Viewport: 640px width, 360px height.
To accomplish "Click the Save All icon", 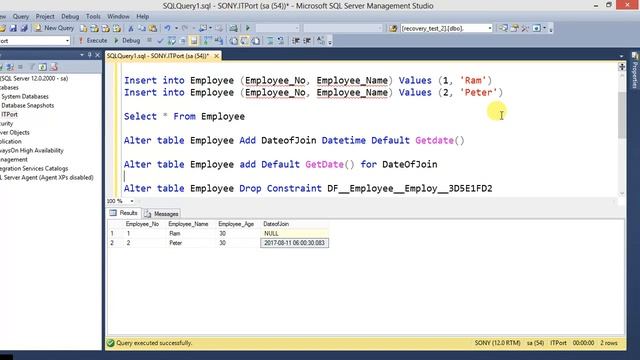I will (24, 28).
